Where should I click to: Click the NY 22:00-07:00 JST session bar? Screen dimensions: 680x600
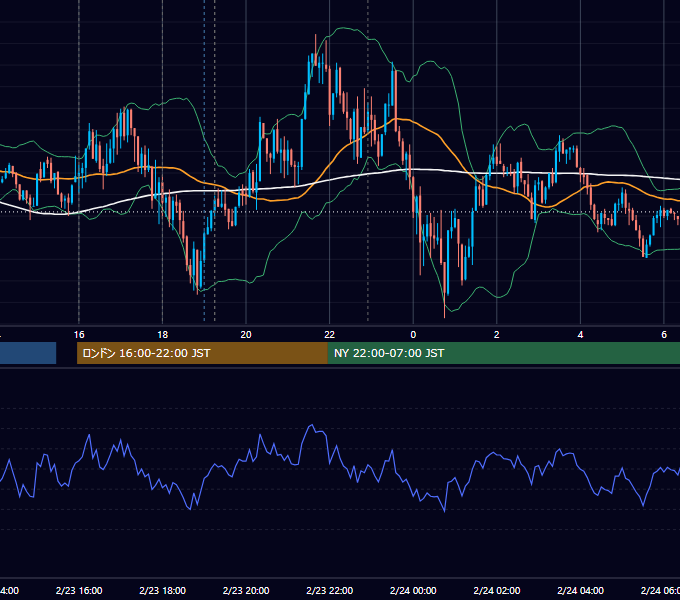503,353
